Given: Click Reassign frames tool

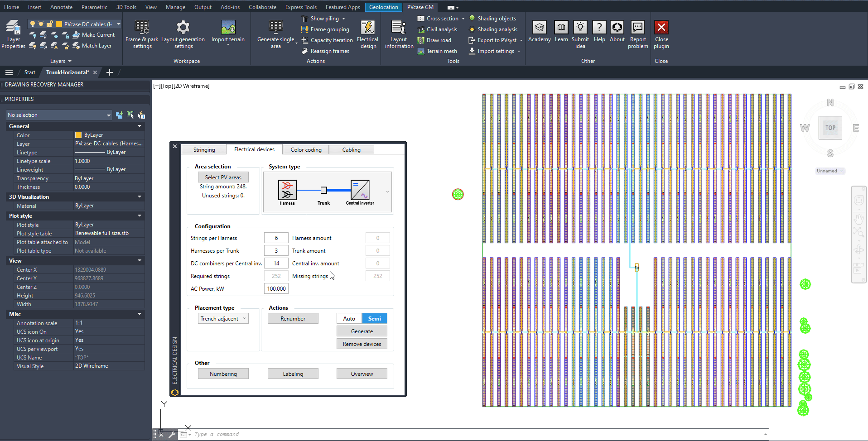Looking at the screenshot, I should click(x=325, y=51).
